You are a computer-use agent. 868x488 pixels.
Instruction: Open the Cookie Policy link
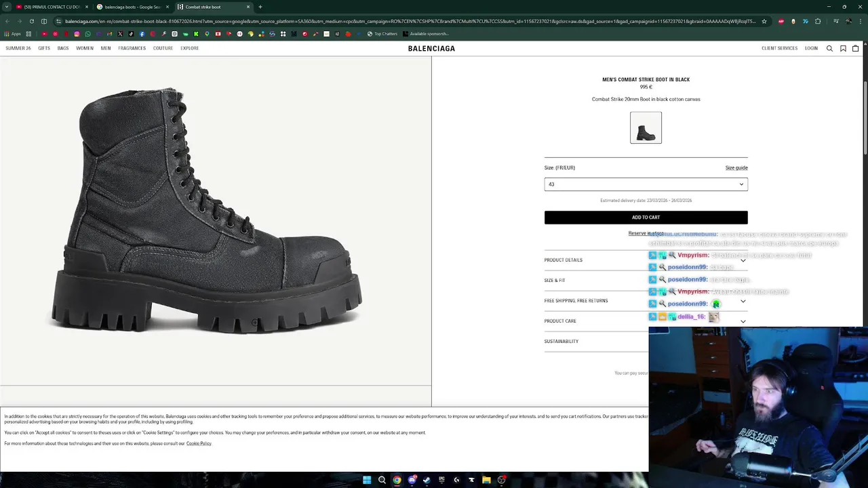tap(199, 443)
